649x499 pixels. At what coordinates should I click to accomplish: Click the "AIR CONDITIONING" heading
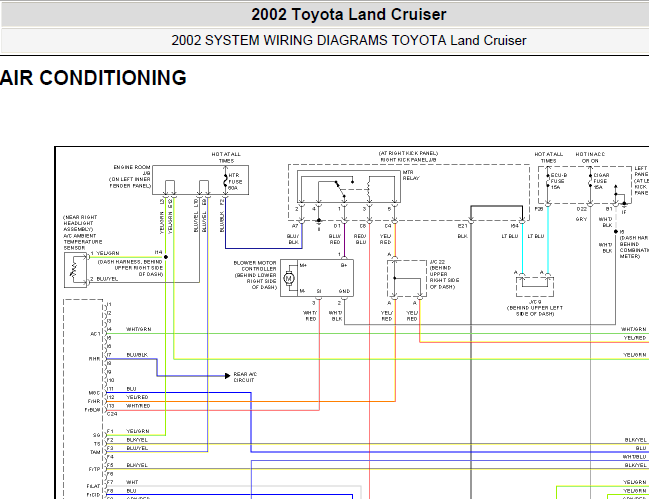pos(93,78)
